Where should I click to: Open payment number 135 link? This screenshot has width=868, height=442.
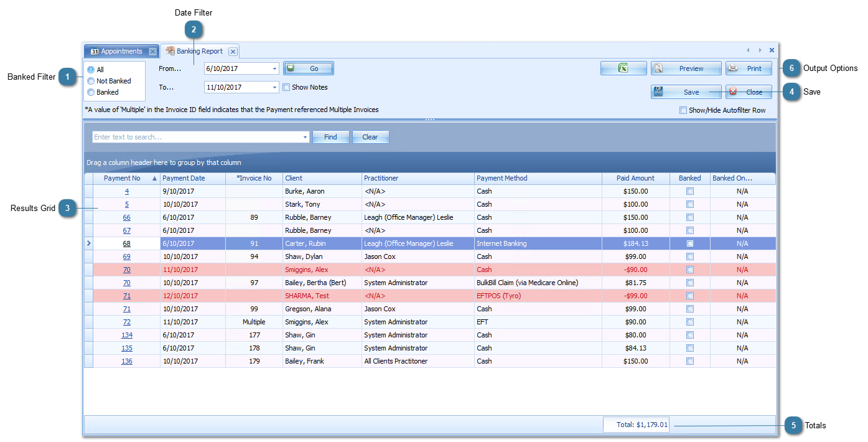click(x=127, y=348)
